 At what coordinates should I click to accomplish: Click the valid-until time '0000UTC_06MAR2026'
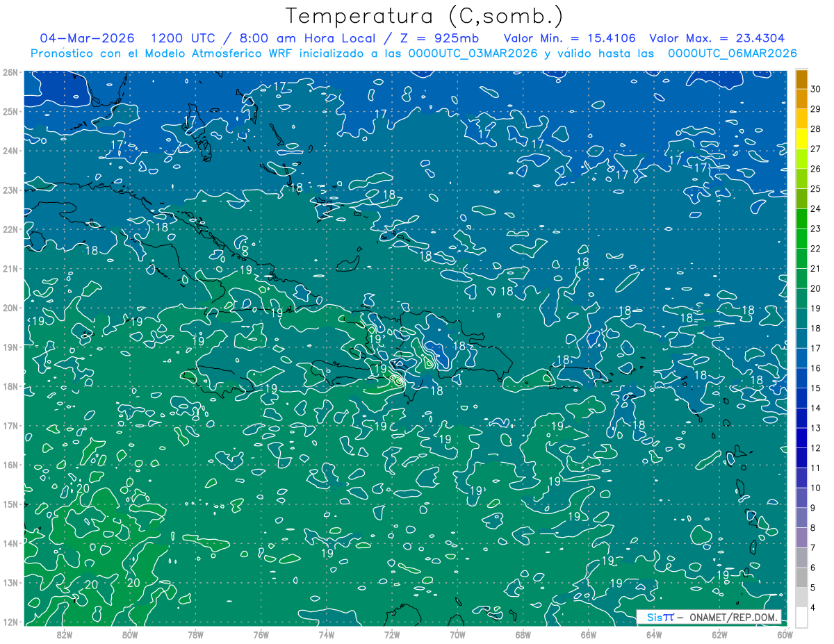(732, 53)
